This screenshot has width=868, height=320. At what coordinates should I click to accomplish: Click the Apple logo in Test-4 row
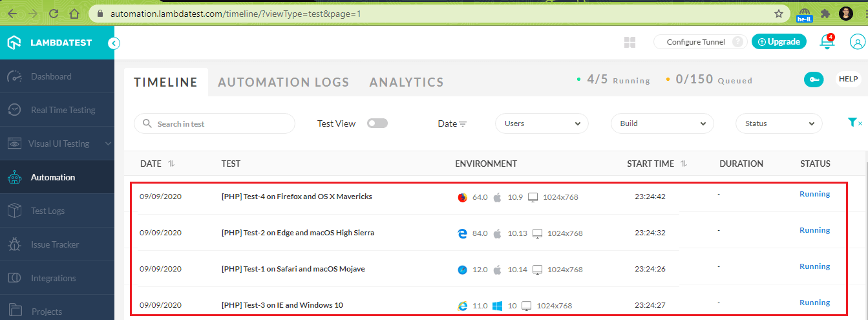click(x=498, y=197)
